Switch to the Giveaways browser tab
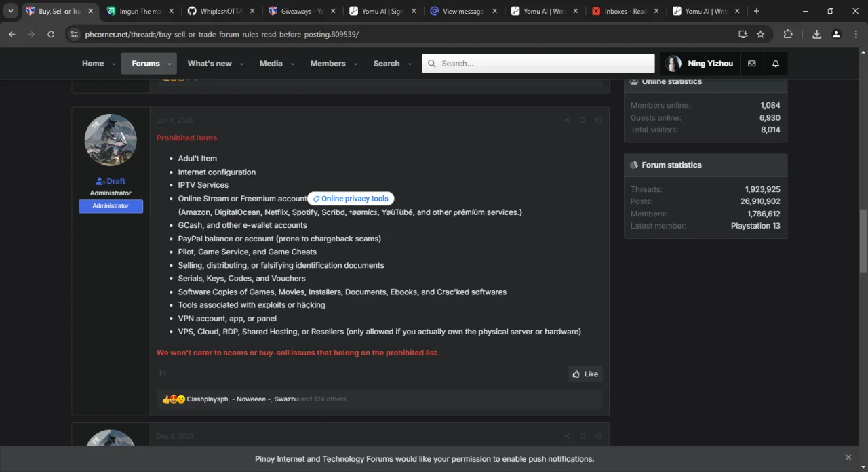 tap(302, 11)
